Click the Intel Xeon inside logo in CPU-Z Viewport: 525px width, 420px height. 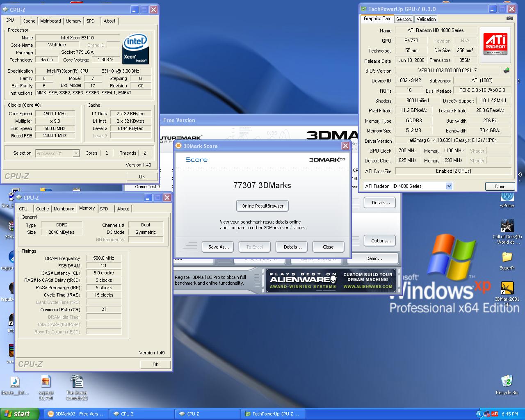pyautogui.click(x=136, y=49)
